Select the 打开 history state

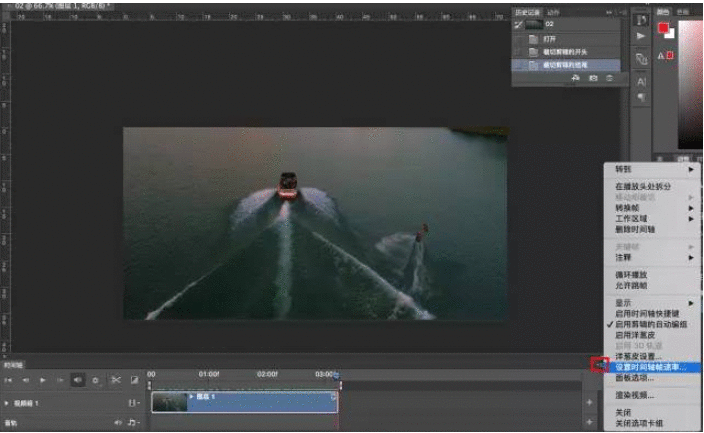(551, 37)
